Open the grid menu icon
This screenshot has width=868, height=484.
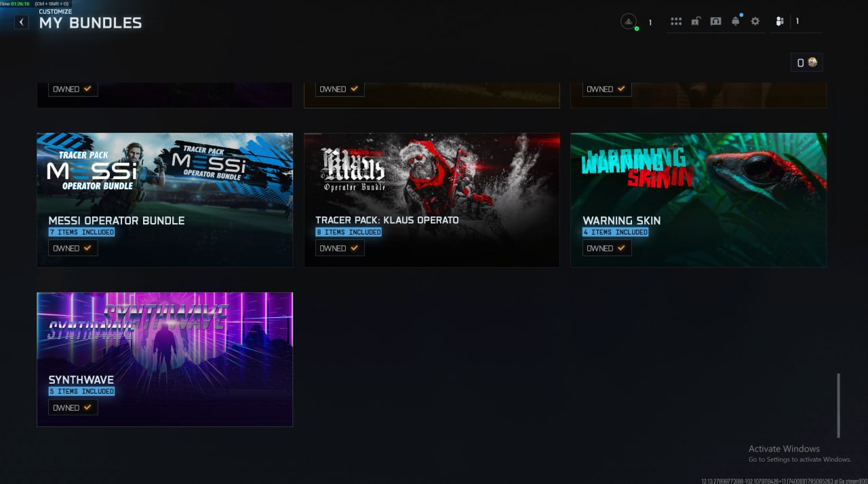tap(676, 22)
